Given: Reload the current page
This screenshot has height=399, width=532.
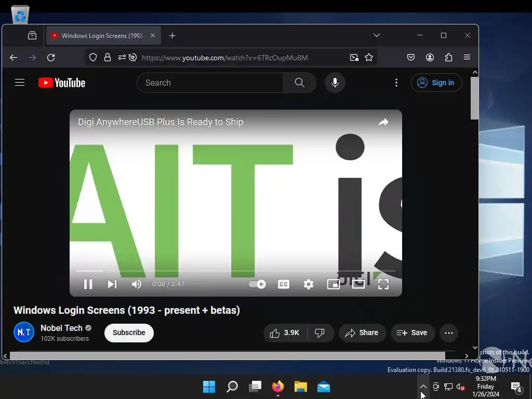Looking at the screenshot, I should [51, 58].
